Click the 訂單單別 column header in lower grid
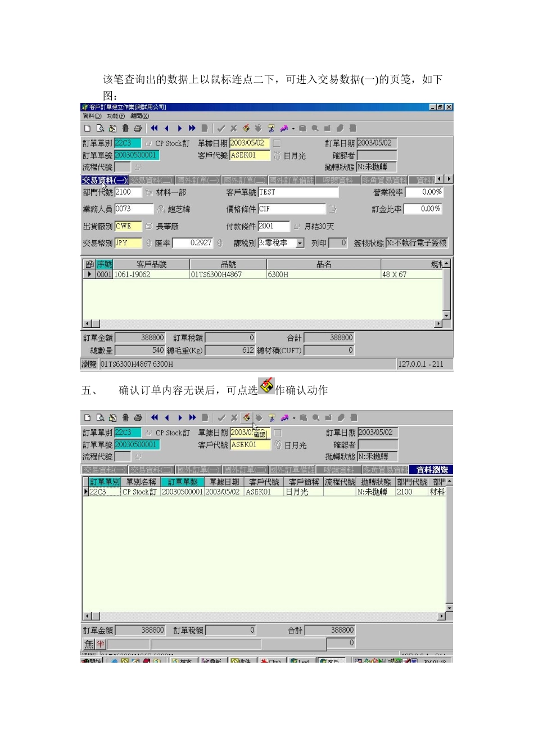 tap(105, 482)
